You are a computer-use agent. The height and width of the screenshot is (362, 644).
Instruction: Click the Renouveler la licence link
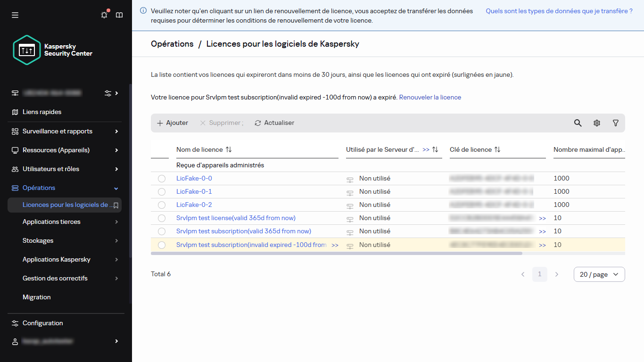pos(429,97)
